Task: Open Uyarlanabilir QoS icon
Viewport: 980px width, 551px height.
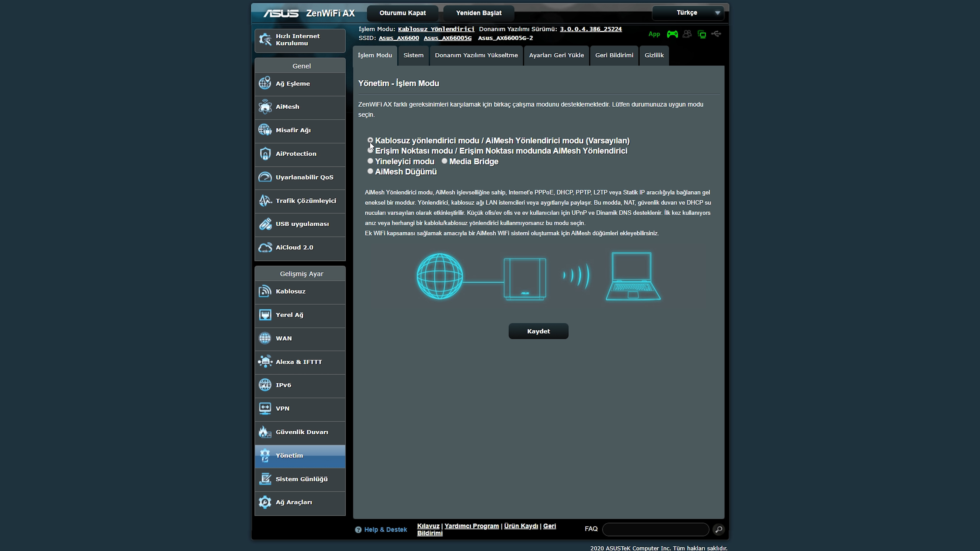Action: pyautogui.click(x=265, y=177)
